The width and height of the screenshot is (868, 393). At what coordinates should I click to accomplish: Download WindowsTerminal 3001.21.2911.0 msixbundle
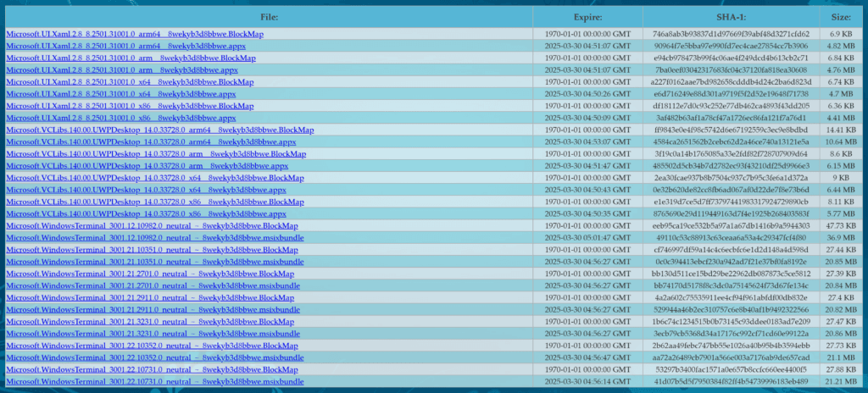click(x=151, y=310)
